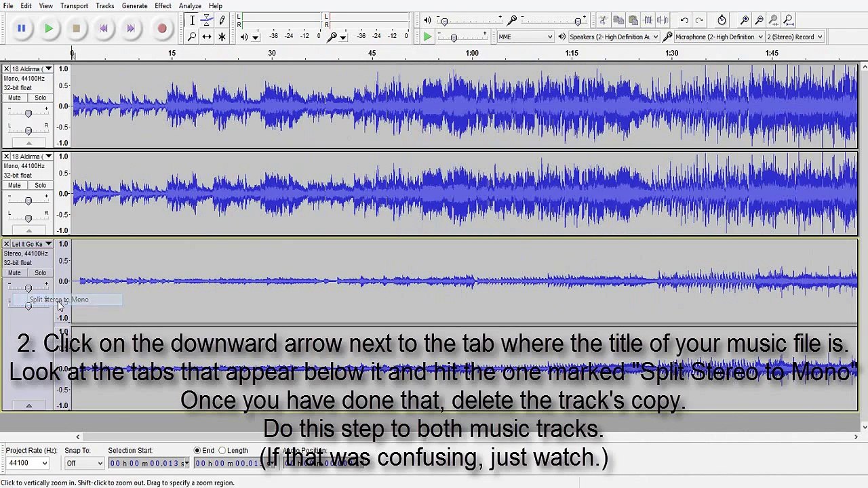Click the Trim audio icon
The width and height of the screenshot is (868, 488).
(x=648, y=20)
